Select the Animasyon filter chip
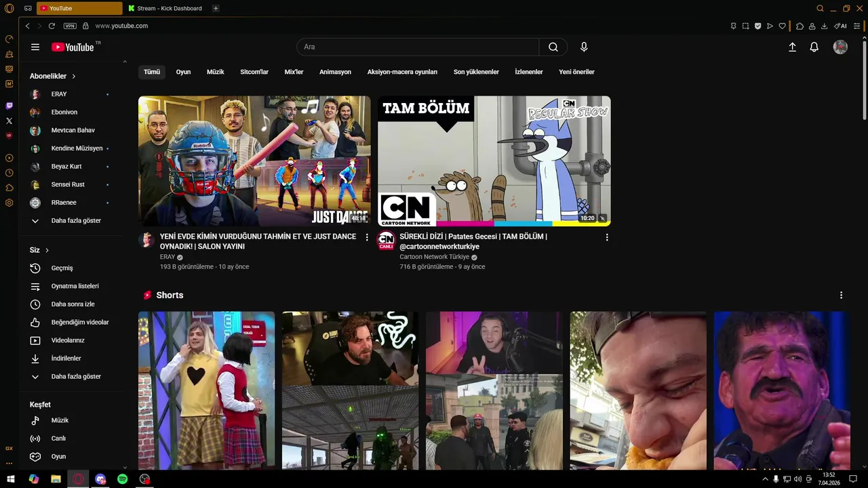This screenshot has width=868, height=488. (335, 72)
